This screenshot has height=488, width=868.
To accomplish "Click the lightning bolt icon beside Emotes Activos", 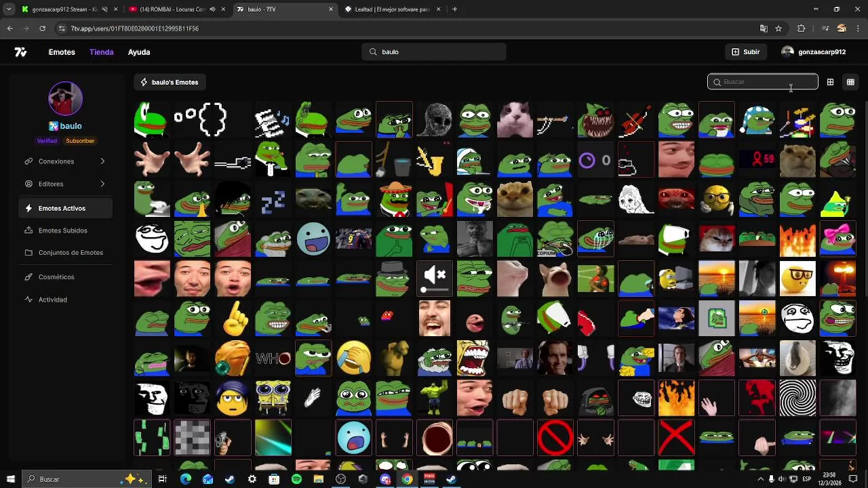I will point(28,209).
